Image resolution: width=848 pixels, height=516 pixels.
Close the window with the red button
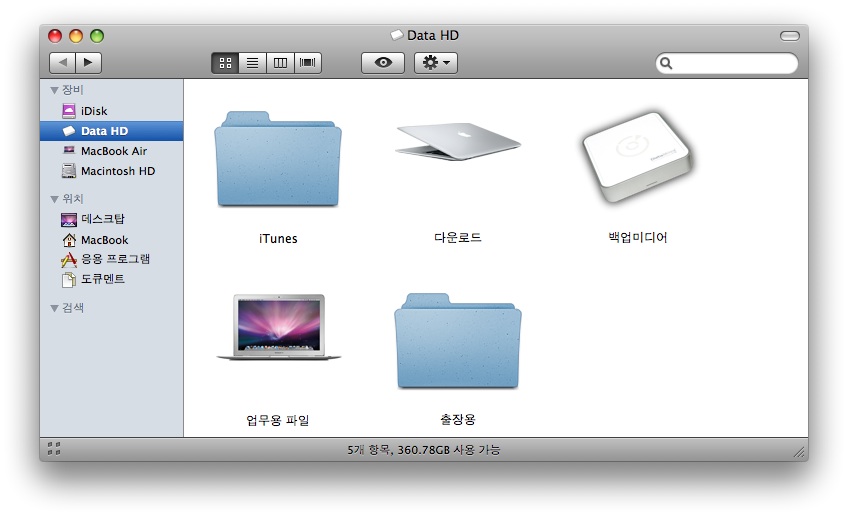click(55, 36)
